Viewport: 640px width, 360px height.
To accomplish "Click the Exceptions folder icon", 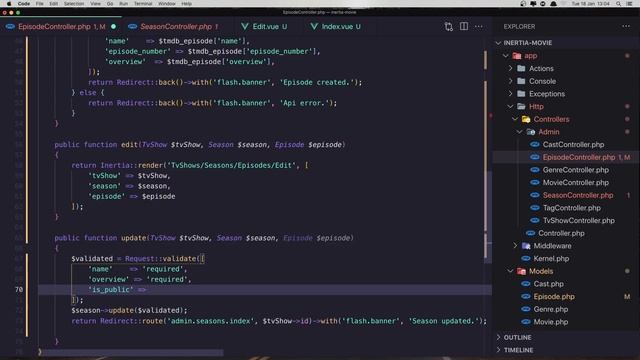I will 521,93.
